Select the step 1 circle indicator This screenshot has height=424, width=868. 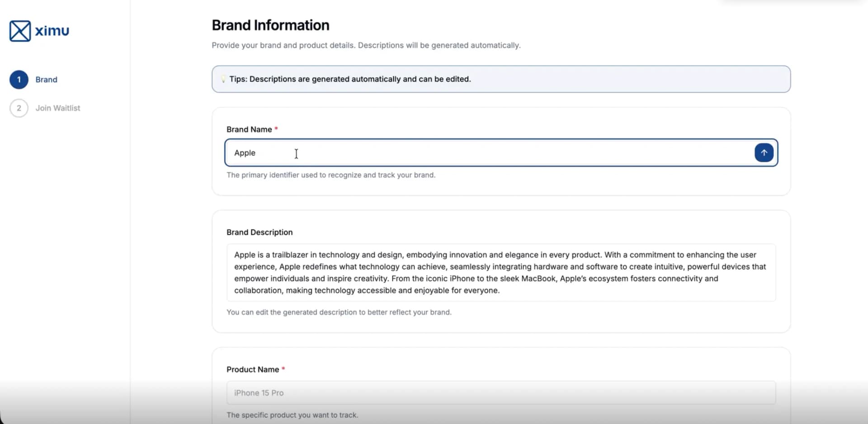19,80
